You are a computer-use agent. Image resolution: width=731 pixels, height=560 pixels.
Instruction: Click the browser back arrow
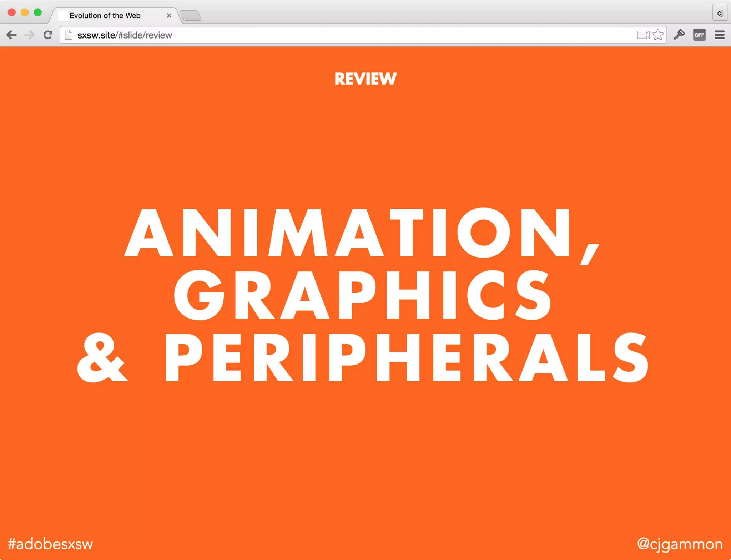click(11, 35)
